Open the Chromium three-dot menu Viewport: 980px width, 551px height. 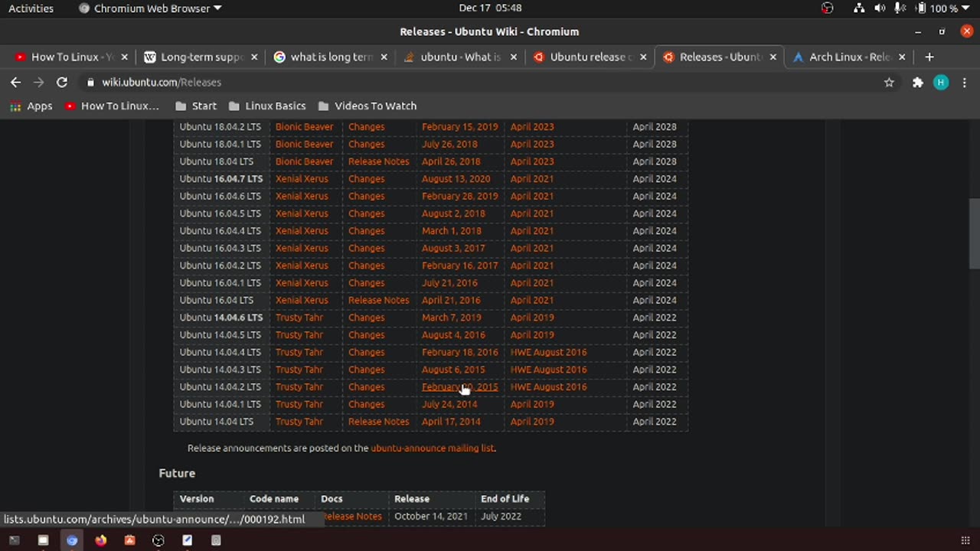coord(965,82)
